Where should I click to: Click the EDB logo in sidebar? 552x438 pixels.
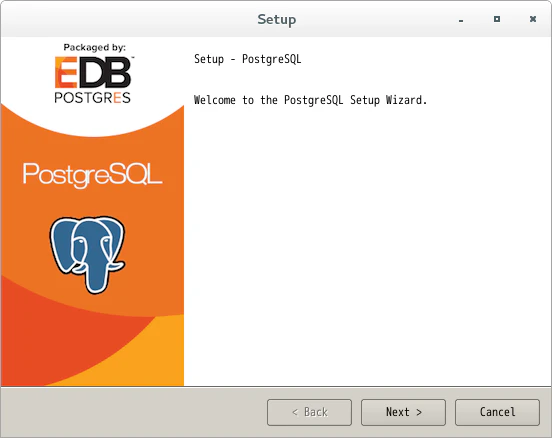[x=93, y=72]
